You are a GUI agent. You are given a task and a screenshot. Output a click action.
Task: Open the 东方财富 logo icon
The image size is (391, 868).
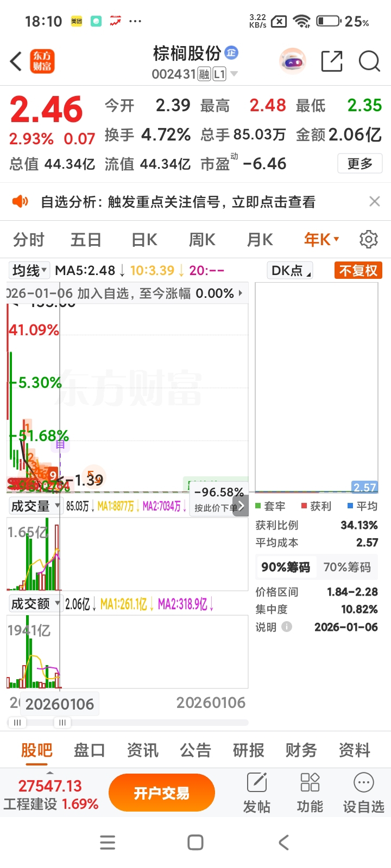coord(42,61)
